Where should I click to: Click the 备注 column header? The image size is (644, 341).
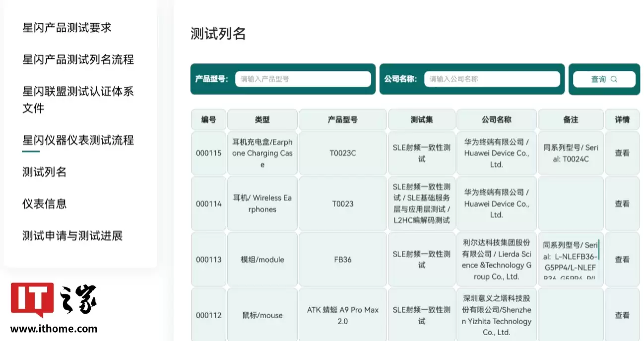click(x=571, y=119)
